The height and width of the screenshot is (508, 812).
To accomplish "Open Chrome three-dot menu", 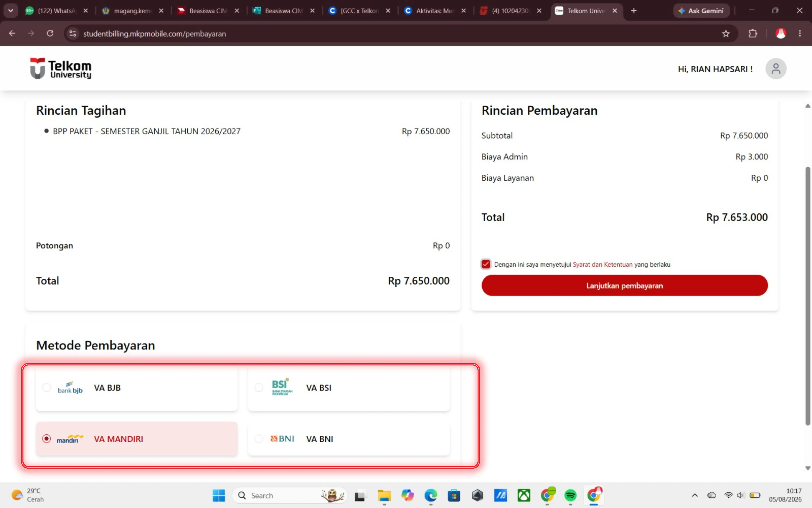I will click(800, 34).
